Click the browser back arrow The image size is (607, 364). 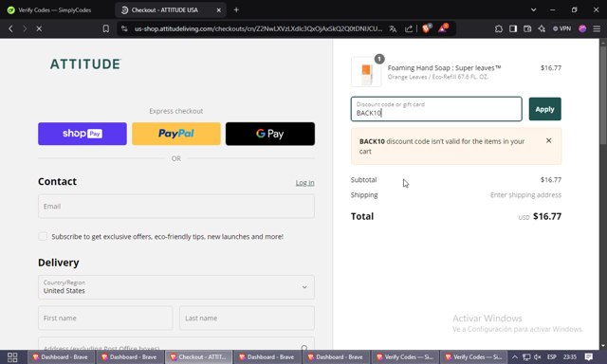click(10, 28)
